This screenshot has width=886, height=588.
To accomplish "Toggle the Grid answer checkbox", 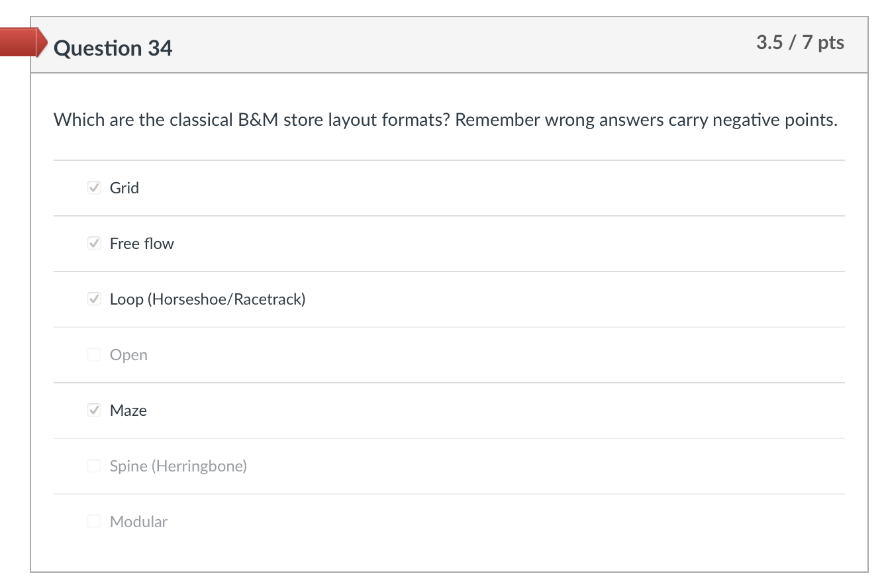I will [94, 187].
